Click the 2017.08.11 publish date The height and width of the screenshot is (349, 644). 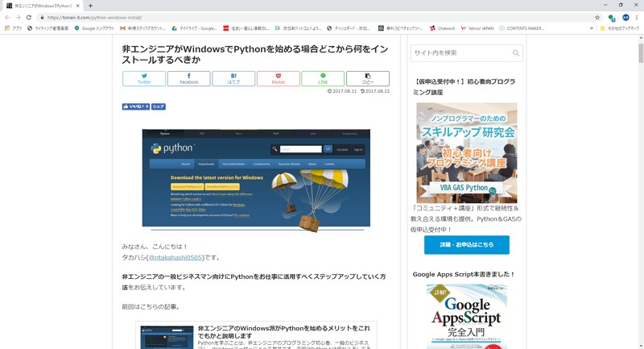coord(342,91)
